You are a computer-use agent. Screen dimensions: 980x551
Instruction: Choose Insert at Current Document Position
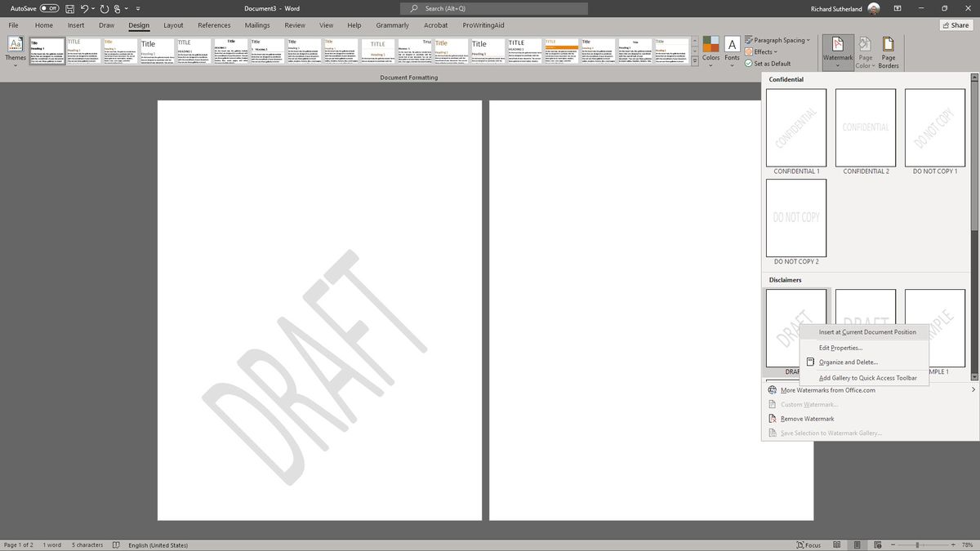pyautogui.click(x=866, y=332)
